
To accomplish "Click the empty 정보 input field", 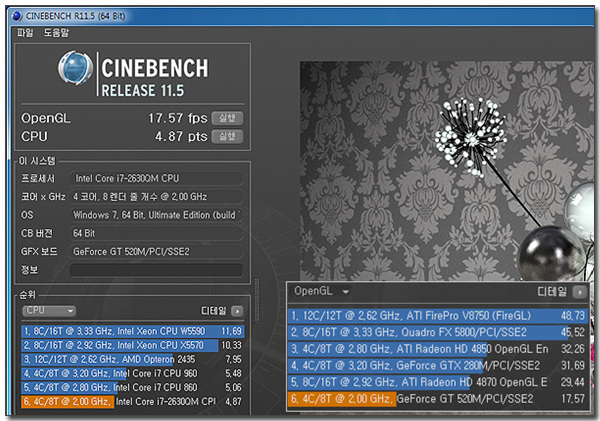I will click(x=156, y=270).
